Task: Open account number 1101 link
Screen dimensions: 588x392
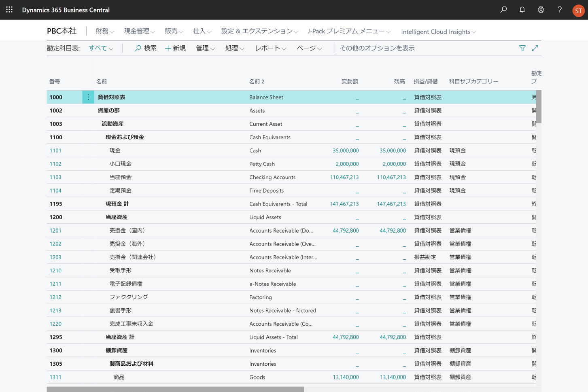Action: [55, 150]
